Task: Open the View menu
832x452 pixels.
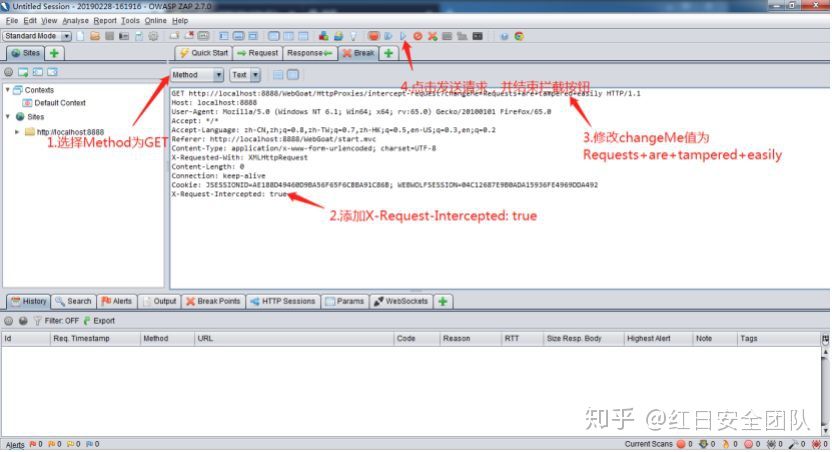Action: coord(49,21)
